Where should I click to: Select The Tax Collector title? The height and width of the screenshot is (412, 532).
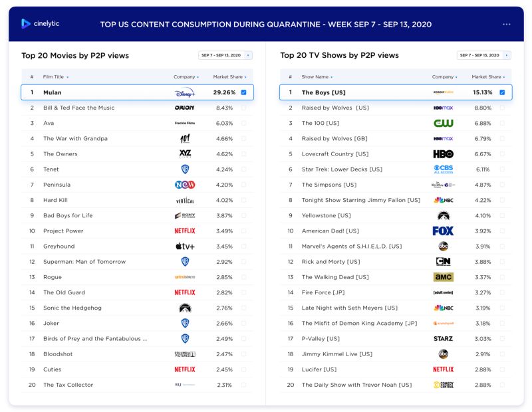click(68, 385)
